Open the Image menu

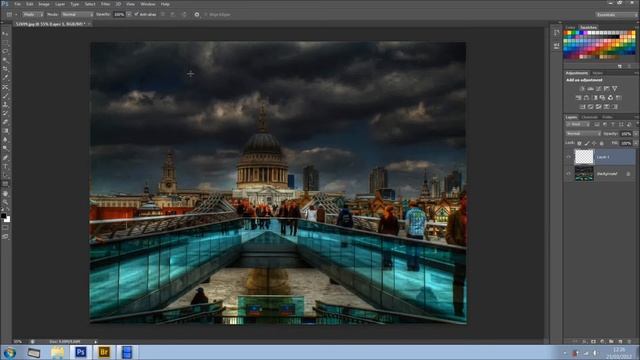(44, 4)
